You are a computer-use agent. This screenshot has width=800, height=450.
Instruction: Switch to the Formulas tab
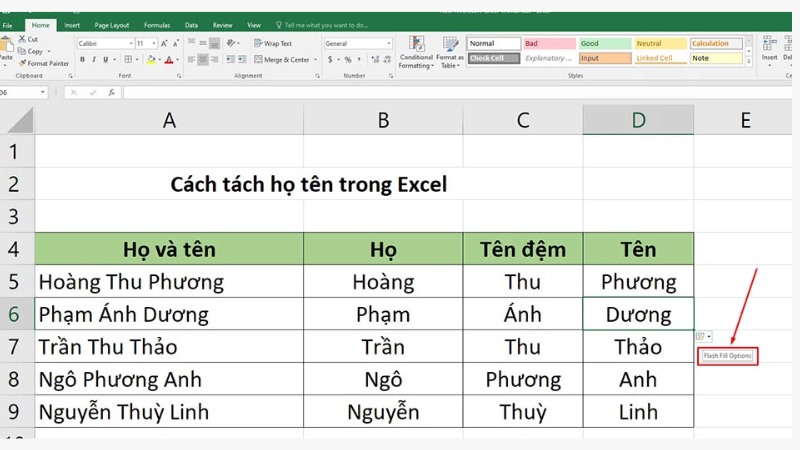(x=157, y=25)
